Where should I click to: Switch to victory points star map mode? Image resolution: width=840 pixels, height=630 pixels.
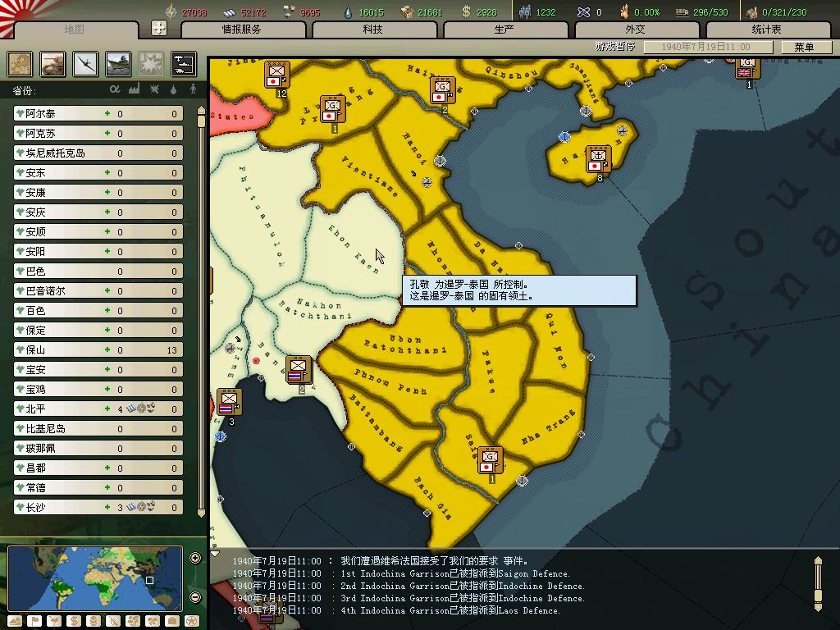(192, 622)
